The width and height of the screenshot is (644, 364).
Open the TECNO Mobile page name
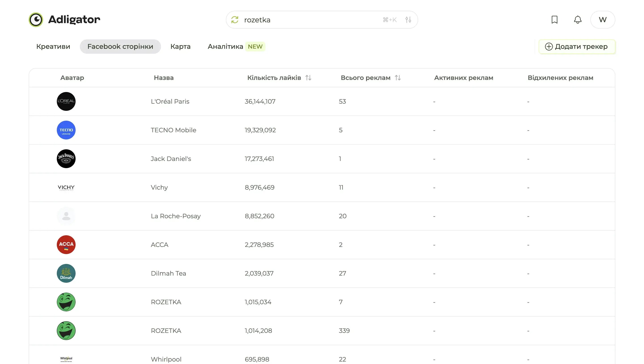pos(174,130)
